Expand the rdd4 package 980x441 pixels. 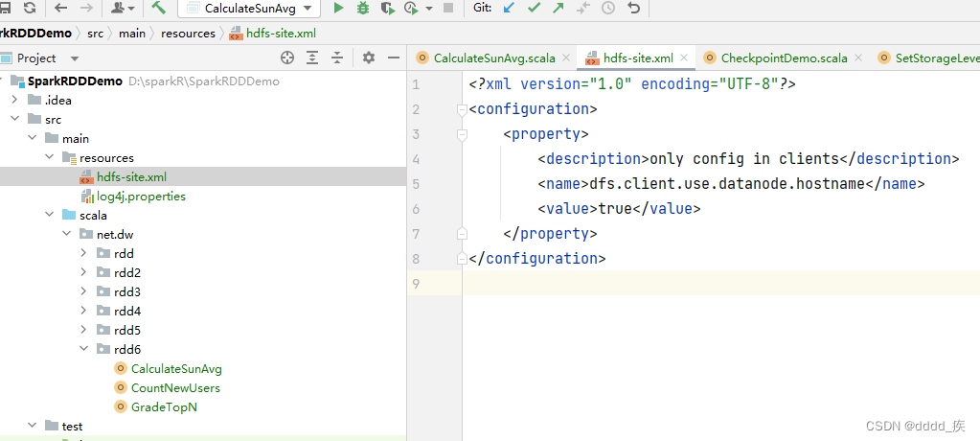pos(84,311)
